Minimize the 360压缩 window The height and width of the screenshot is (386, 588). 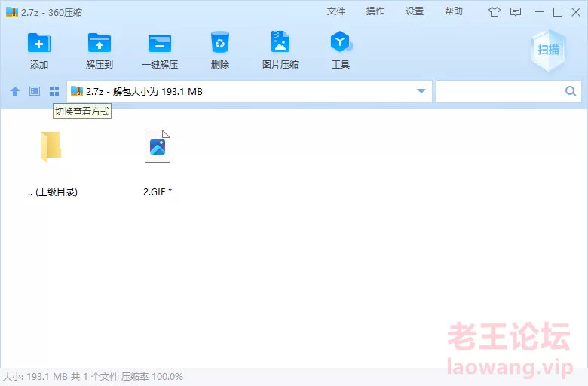(x=540, y=12)
